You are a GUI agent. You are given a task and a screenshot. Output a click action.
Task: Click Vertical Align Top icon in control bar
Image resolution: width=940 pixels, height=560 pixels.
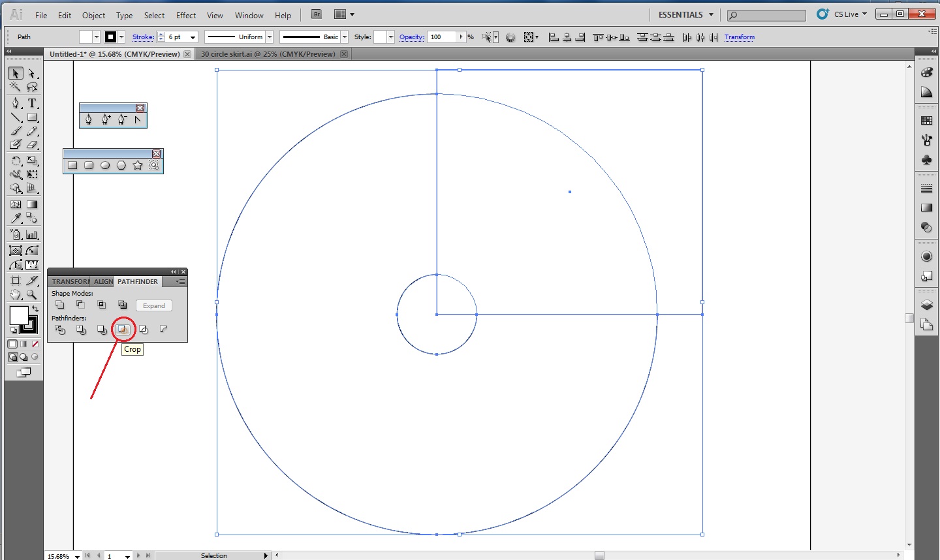[x=598, y=37]
